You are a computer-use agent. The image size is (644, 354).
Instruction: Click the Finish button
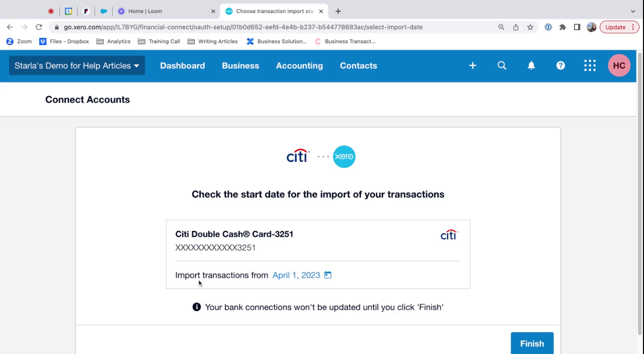click(x=532, y=343)
